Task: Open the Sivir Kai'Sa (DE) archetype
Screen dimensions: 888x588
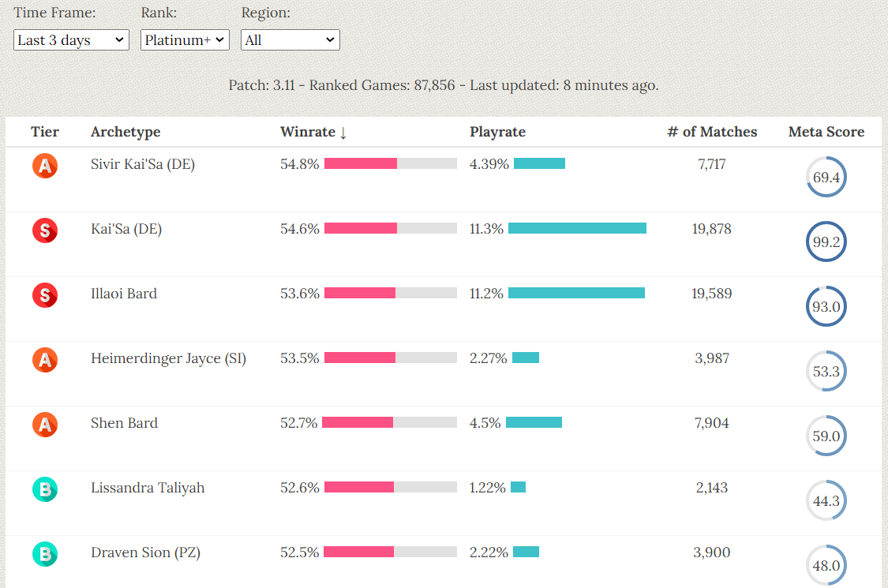Action: click(143, 164)
